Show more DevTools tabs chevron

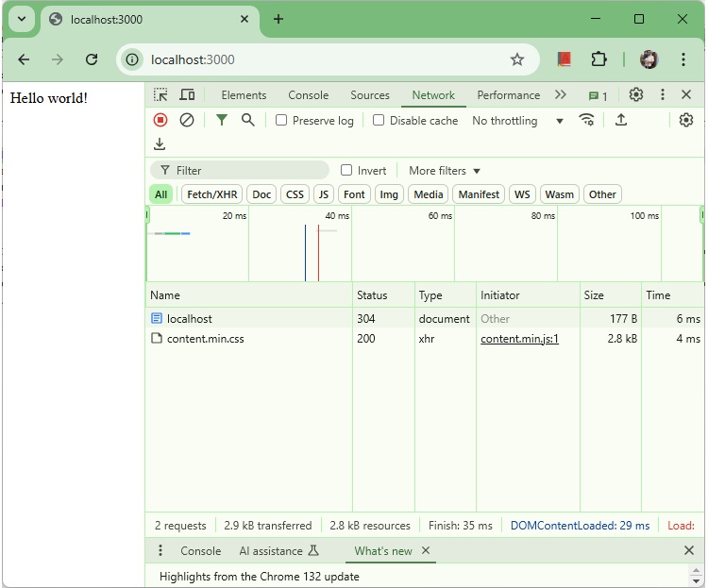pos(561,94)
